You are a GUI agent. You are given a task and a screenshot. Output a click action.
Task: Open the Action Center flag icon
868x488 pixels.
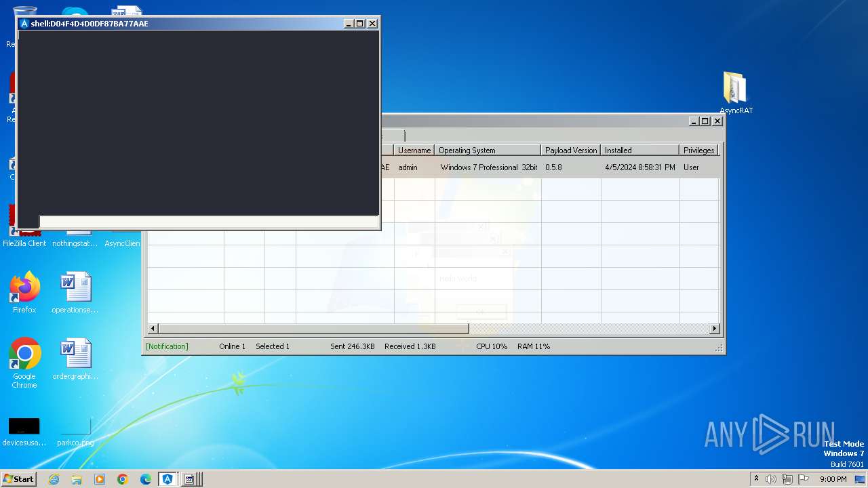click(x=804, y=479)
